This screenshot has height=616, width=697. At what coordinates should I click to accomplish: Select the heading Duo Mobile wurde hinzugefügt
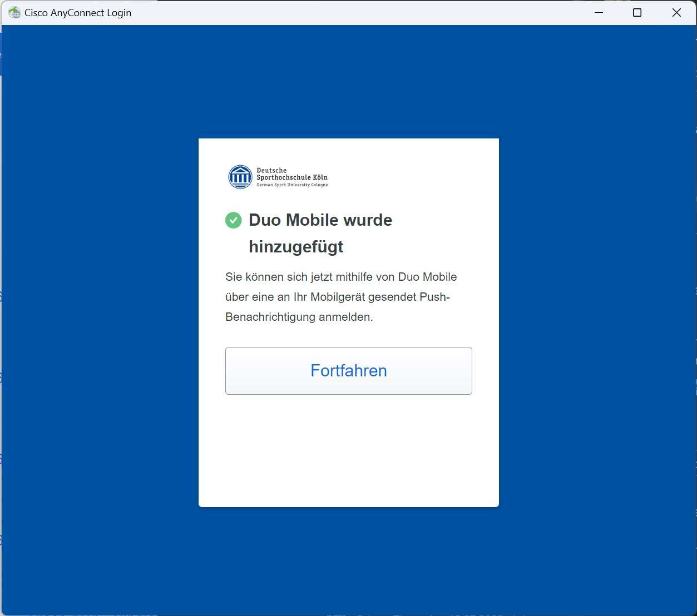point(320,233)
